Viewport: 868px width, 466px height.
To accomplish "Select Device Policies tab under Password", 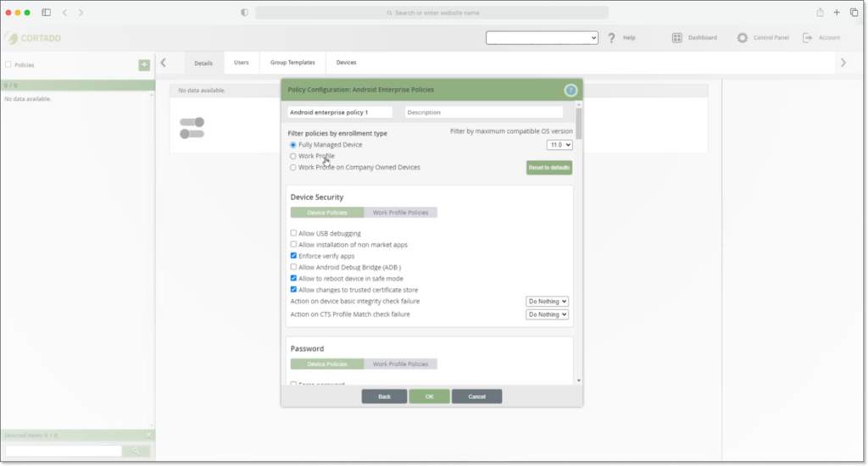I will pos(327,364).
